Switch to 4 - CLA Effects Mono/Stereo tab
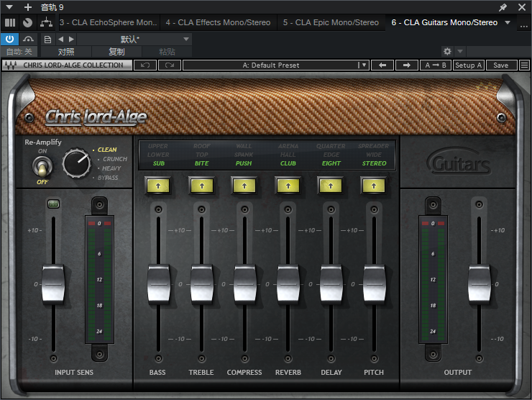This screenshot has width=532, height=400. coord(218,22)
